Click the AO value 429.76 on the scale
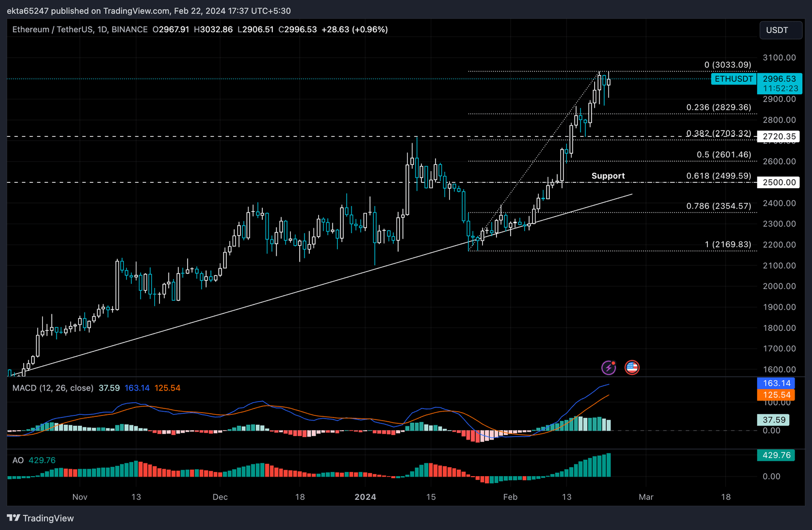The height and width of the screenshot is (530, 812). click(776, 455)
